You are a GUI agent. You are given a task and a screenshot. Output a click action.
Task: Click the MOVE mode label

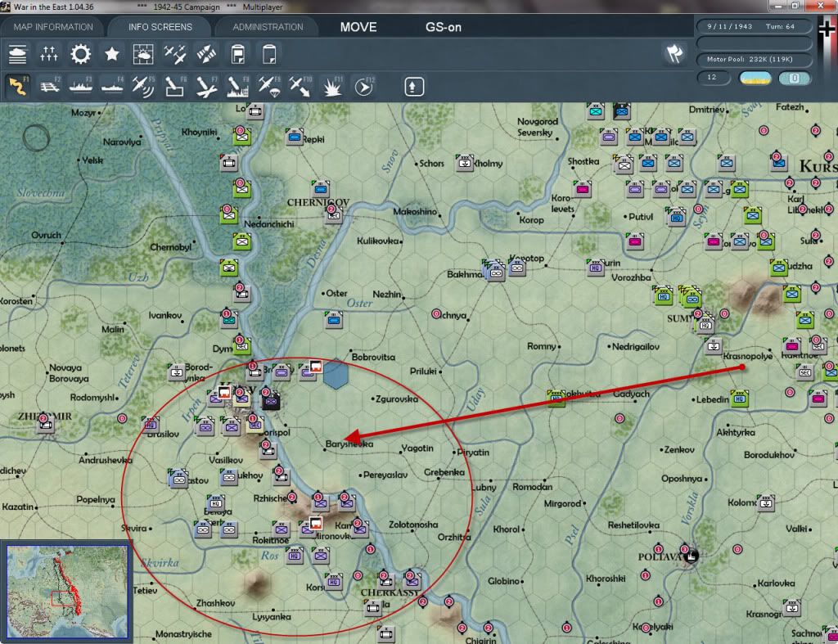pyautogui.click(x=358, y=27)
